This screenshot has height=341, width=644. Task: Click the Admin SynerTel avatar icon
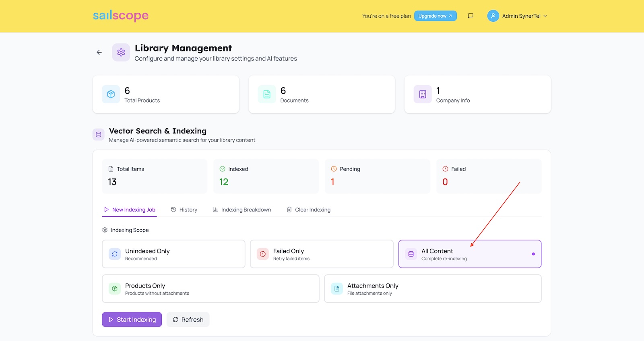[x=493, y=16]
